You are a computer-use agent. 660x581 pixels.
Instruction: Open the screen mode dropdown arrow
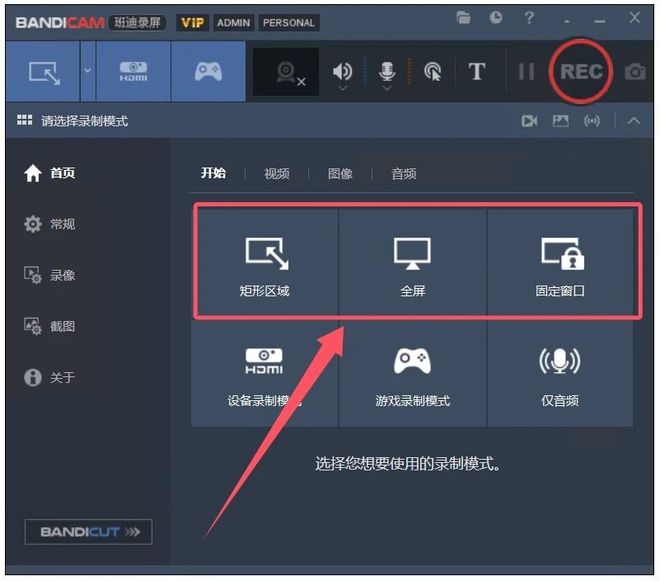88,71
